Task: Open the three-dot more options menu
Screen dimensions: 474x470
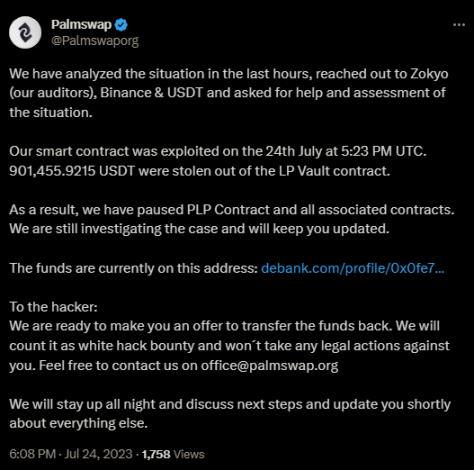Action: [x=459, y=25]
